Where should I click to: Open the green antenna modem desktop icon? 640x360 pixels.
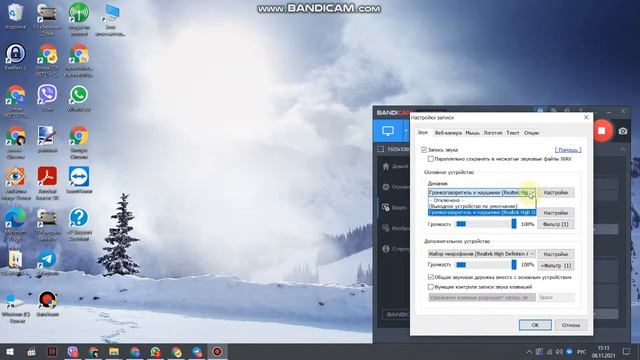point(79,18)
